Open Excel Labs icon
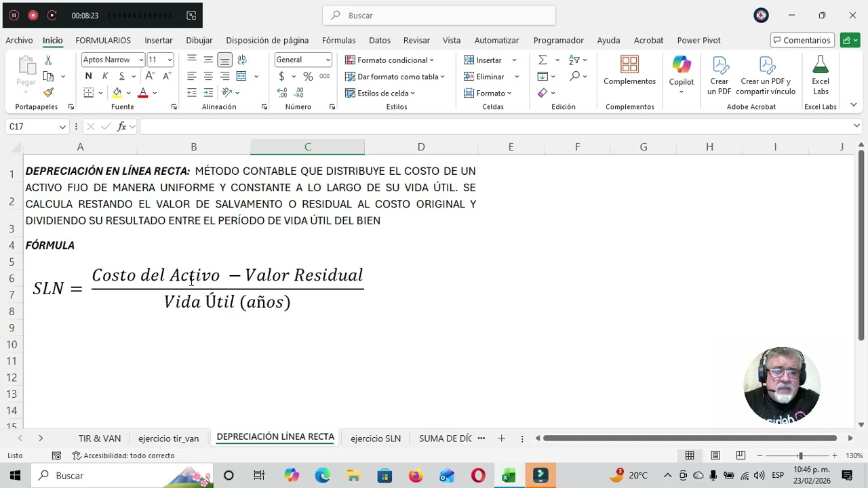The image size is (868, 488). coord(821,65)
